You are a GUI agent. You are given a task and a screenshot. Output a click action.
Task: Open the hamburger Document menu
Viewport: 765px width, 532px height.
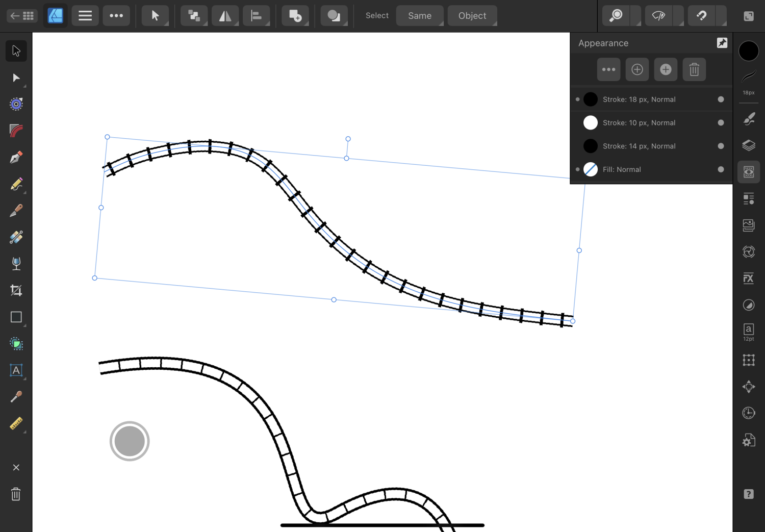tap(85, 15)
